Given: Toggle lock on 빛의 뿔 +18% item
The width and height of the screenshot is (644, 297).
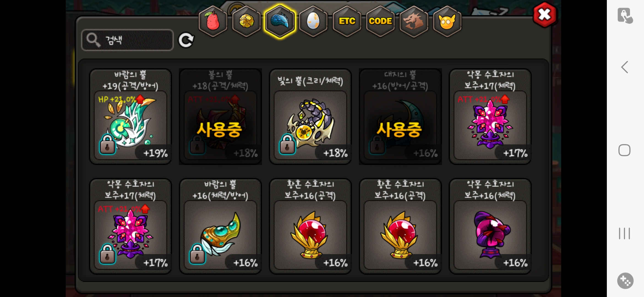Looking at the screenshot, I should 287,144.
